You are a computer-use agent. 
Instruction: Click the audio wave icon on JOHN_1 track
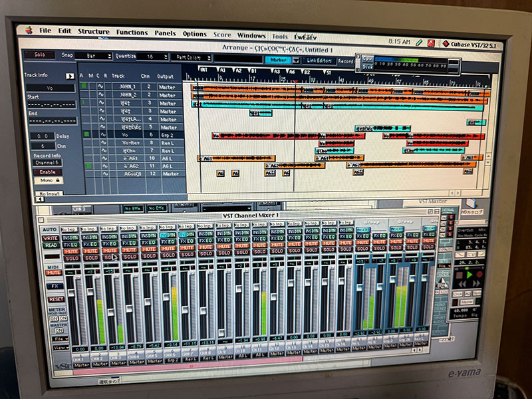[x=101, y=87]
